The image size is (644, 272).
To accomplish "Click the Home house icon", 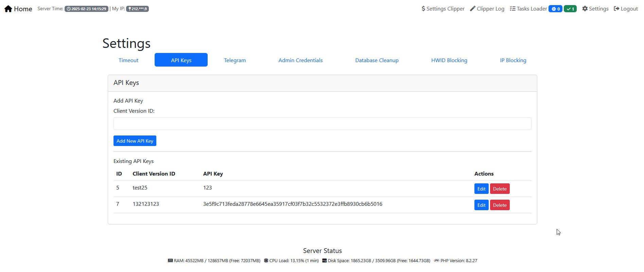I will 8,9.
